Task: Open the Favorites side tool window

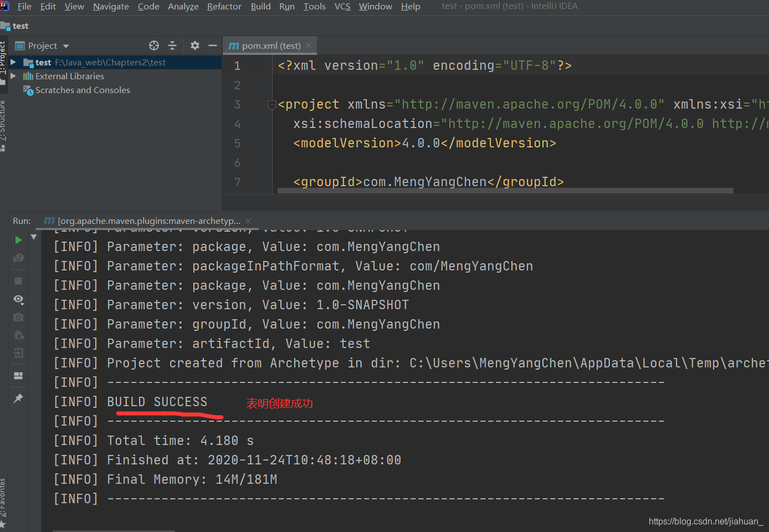Action: [3, 503]
